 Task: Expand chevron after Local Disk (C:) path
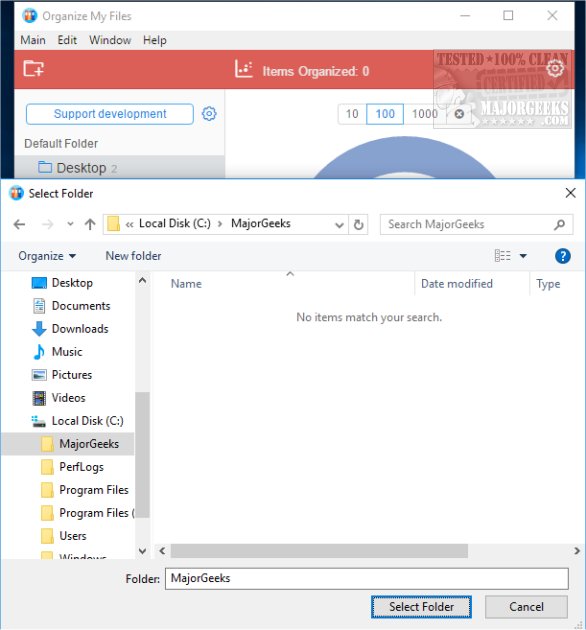point(220,224)
